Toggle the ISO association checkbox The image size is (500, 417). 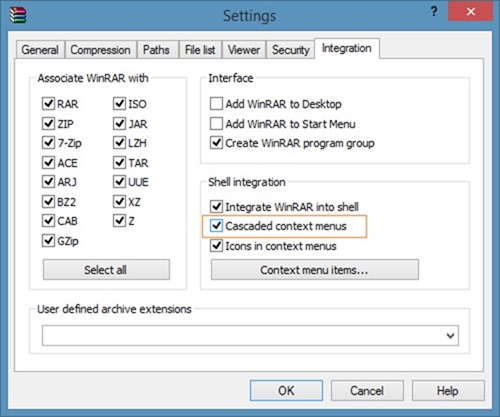(119, 104)
